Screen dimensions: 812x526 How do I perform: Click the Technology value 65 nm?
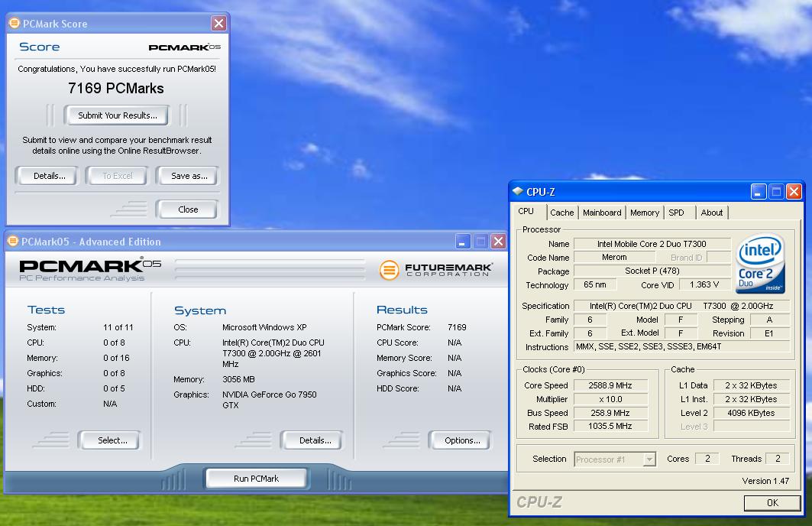(x=595, y=284)
